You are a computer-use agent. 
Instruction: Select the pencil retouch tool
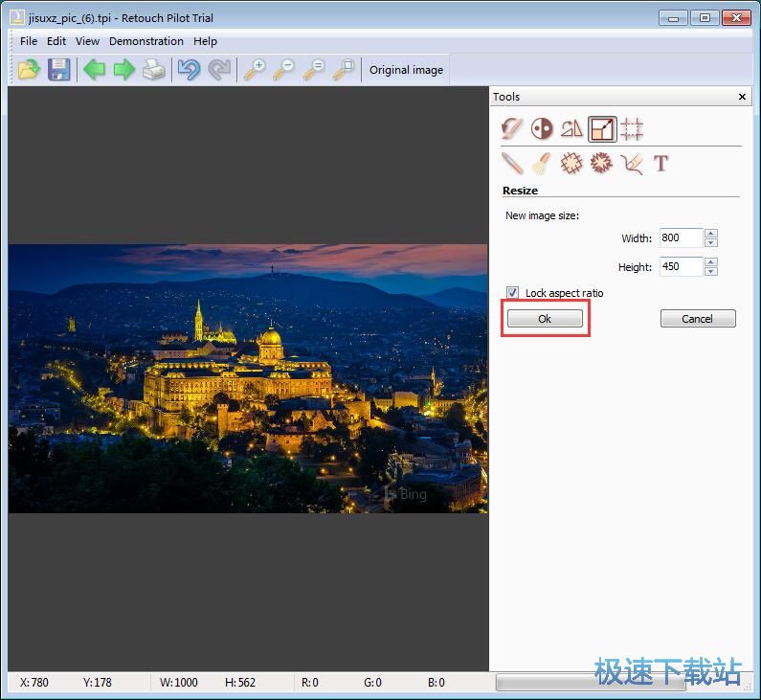[x=511, y=164]
